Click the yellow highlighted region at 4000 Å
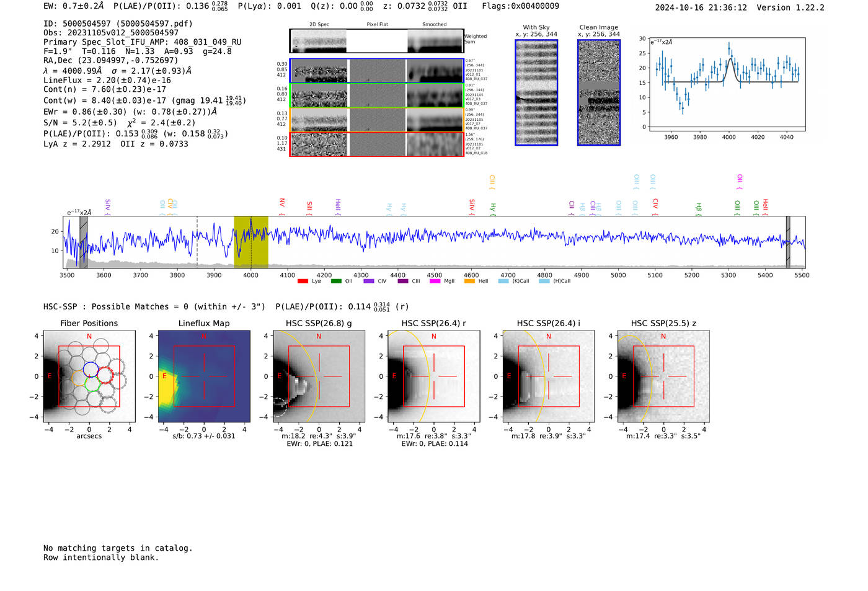 point(251,242)
